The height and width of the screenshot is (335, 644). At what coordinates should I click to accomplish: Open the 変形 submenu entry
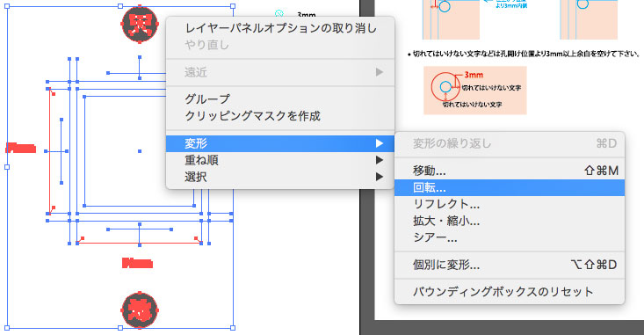coord(280,143)
